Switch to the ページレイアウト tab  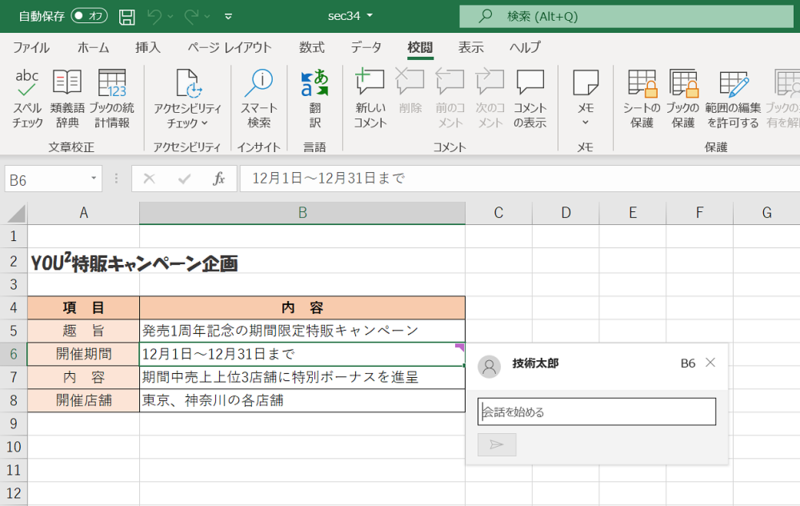click(x=229, y=47)
